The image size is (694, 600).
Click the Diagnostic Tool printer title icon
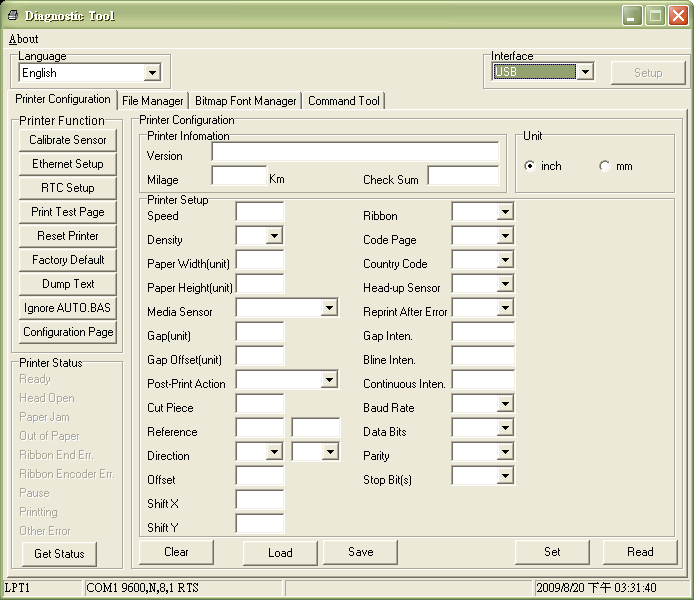(13, 15)
